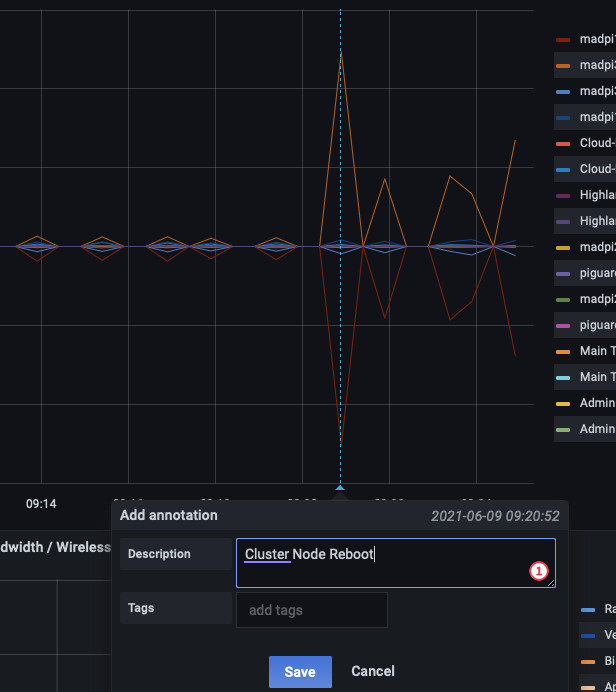
Task: Toggle series label beside dark magenta Highla swatch
Action: click(597, 195)
